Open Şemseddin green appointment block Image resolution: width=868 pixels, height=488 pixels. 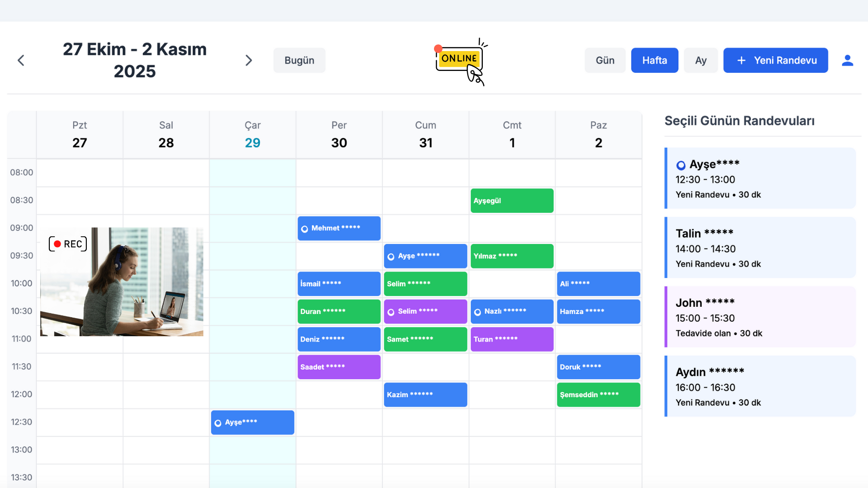pos(598,394)
